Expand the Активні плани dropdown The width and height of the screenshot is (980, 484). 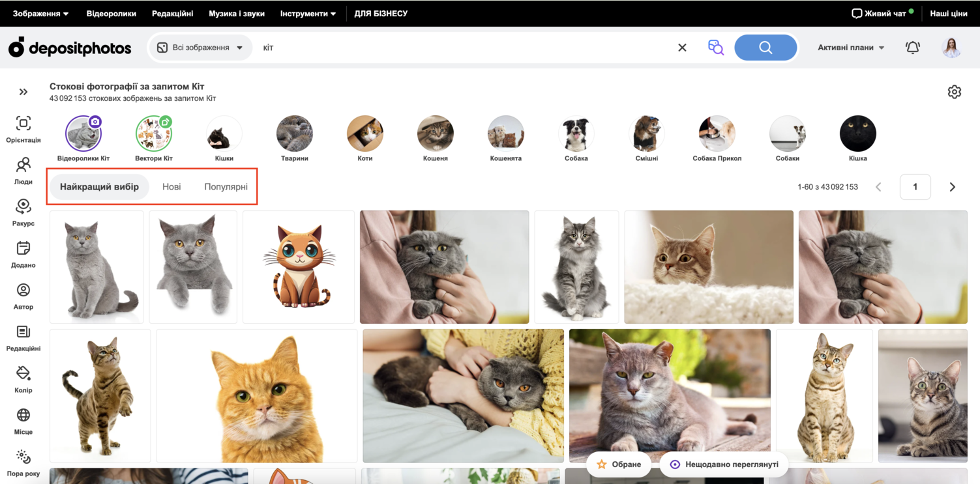click(x=851, y=48)
